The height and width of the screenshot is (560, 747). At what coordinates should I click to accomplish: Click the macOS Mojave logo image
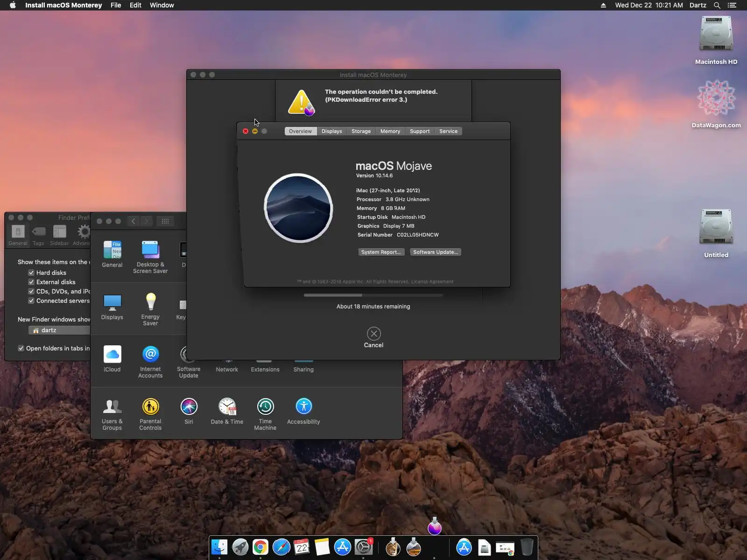(x=298, y=208)
